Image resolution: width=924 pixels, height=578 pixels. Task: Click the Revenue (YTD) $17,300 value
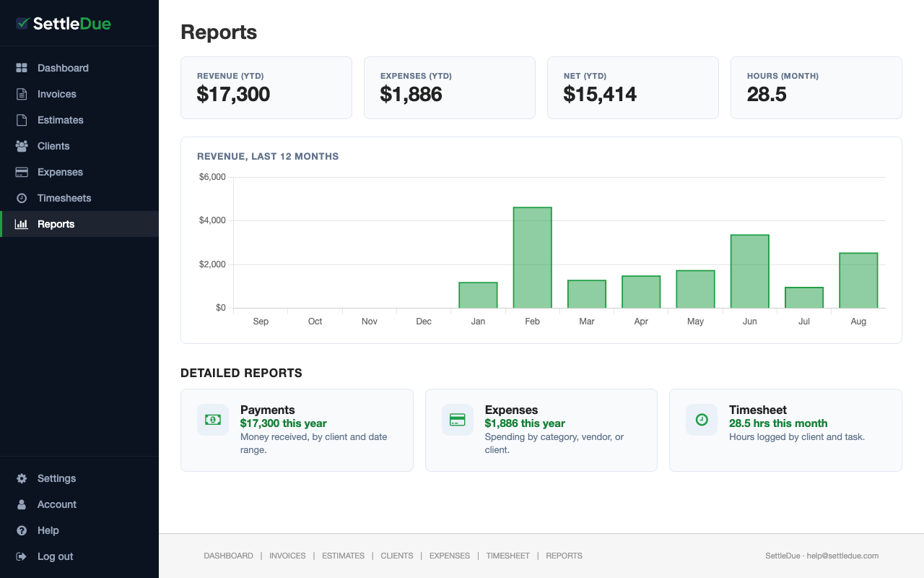[x=233, y=94]
